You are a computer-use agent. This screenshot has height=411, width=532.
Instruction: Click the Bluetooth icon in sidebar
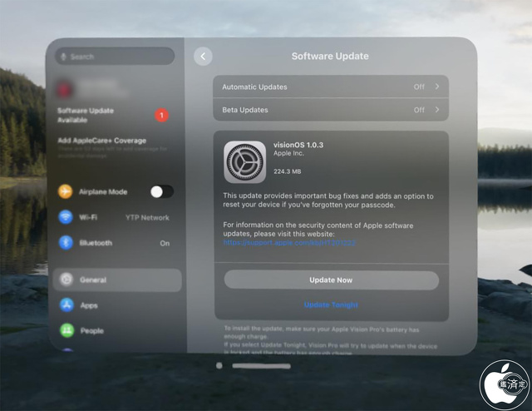[x=66, y=243]
